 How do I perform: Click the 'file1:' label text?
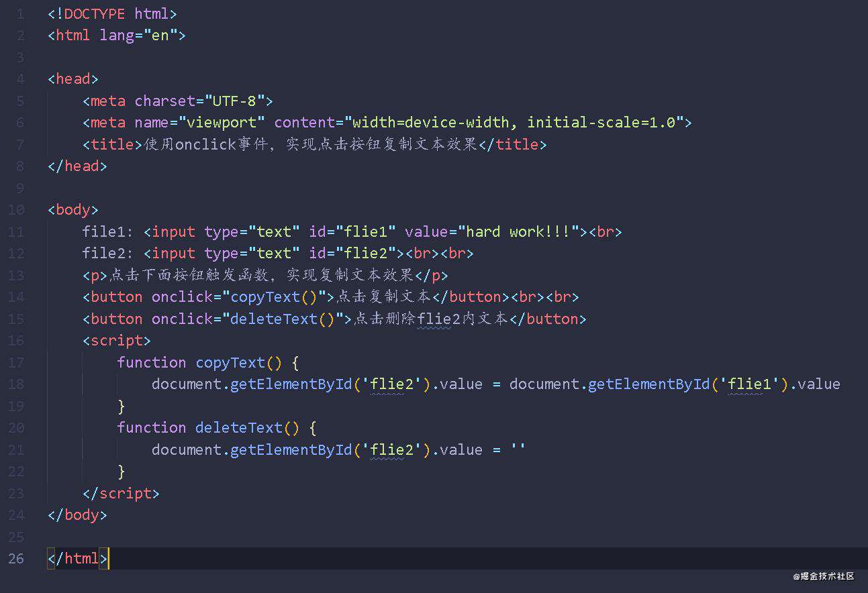click(108, 231)
